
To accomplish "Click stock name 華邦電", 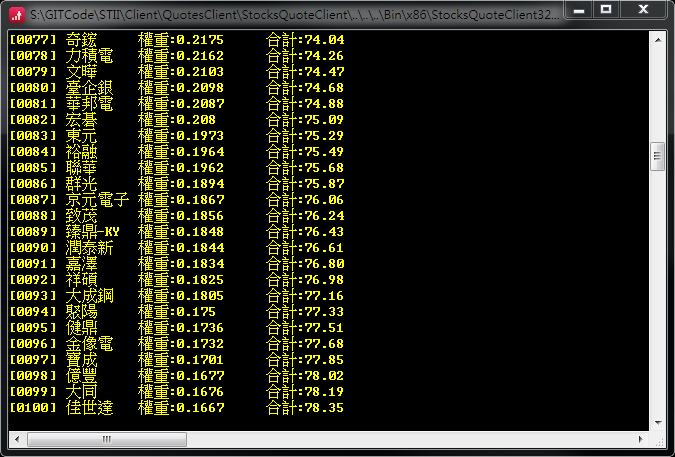I will 89,104.
